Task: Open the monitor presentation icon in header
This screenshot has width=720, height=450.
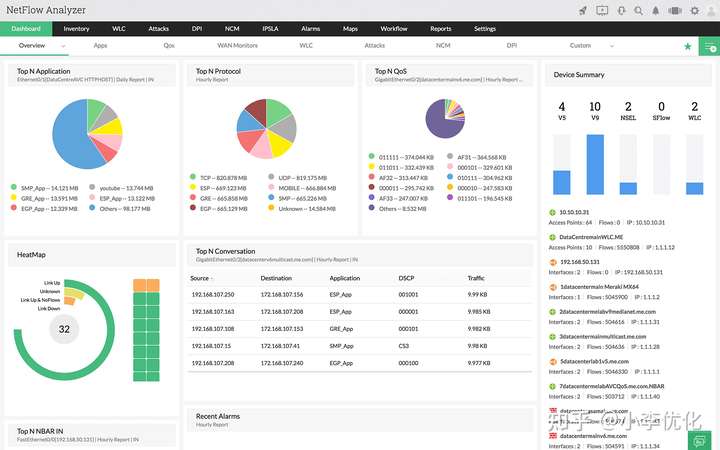Action: pyautogui.click(x=602, y=11)
